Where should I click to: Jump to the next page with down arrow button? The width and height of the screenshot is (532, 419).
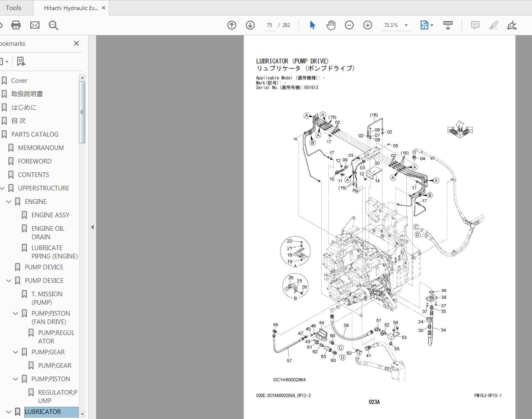(x=250, y=25)
